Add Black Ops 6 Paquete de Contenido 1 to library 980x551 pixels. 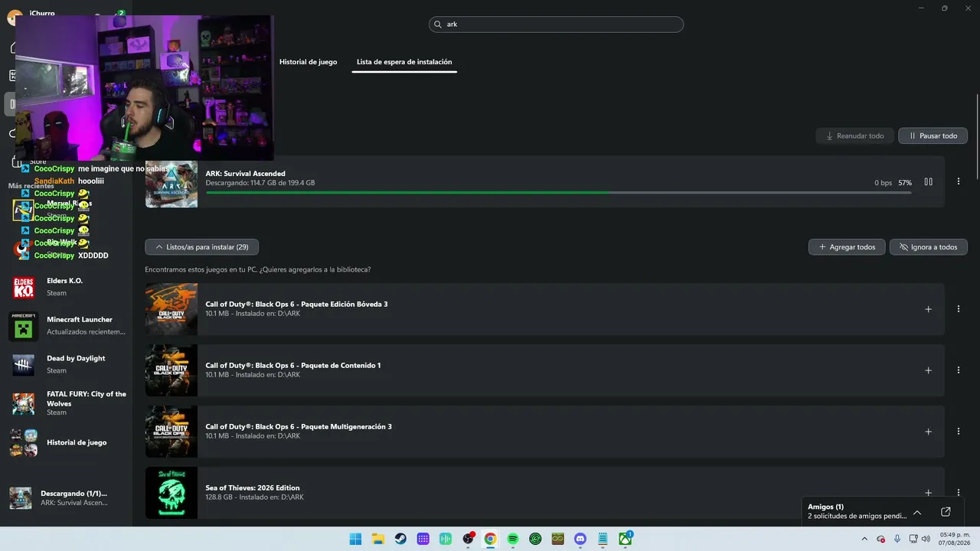click(x=928, y=370)
